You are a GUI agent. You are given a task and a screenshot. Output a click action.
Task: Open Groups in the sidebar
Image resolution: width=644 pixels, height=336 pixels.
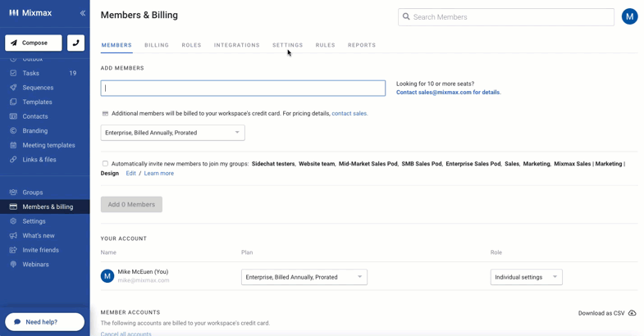33,192
